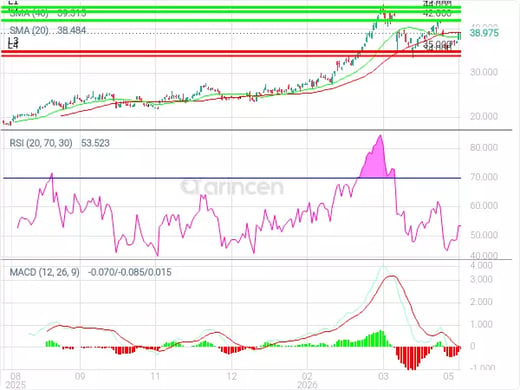The height and width of the screenshot is (390, 520).
Task: Click the 09 month label on time axis
Action: 80,376
